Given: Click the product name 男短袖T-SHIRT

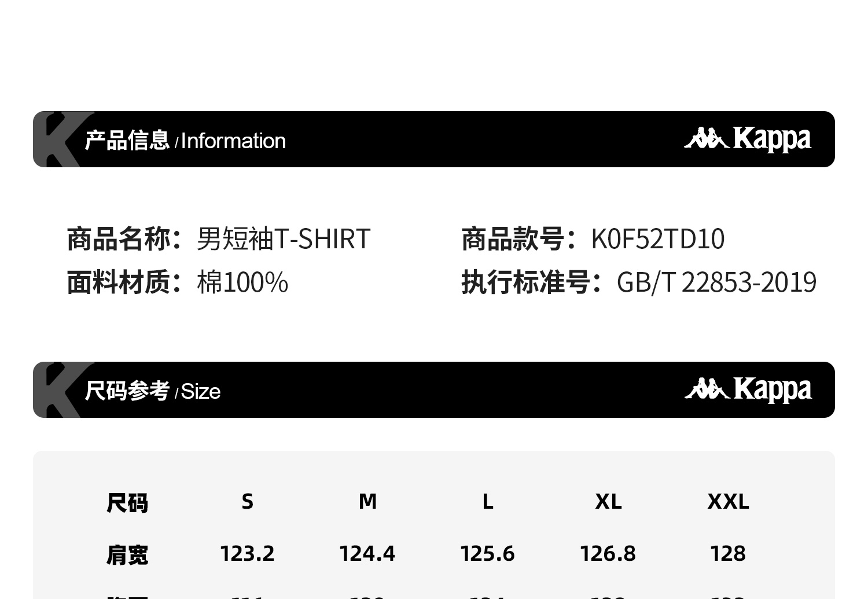Looking at the screenshot, I should [x=284, y=238].
